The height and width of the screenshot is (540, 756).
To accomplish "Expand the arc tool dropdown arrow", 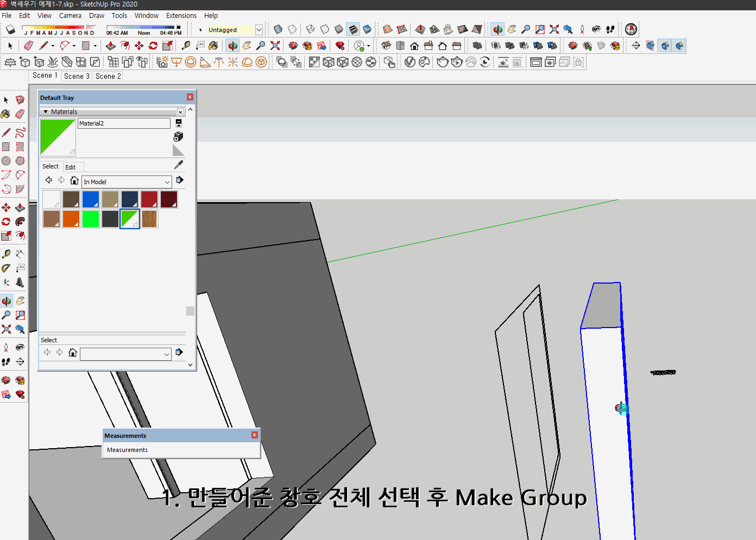I will (x=74, y=46).
